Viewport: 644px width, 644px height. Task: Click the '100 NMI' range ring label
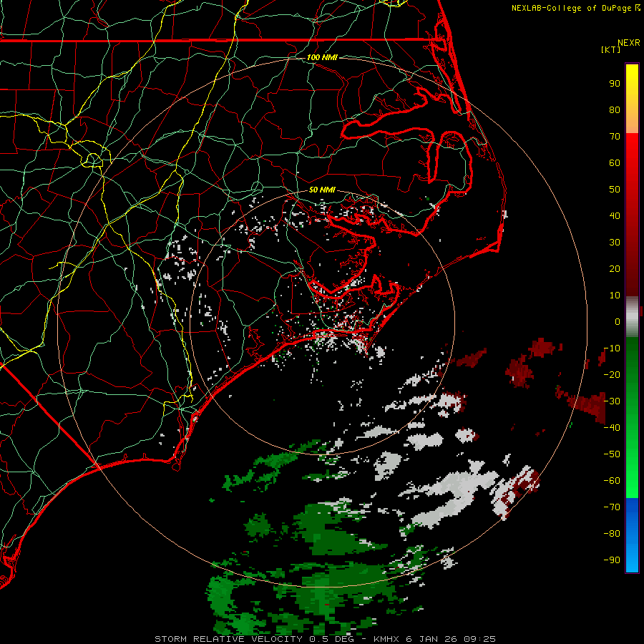tap(322, 57)
